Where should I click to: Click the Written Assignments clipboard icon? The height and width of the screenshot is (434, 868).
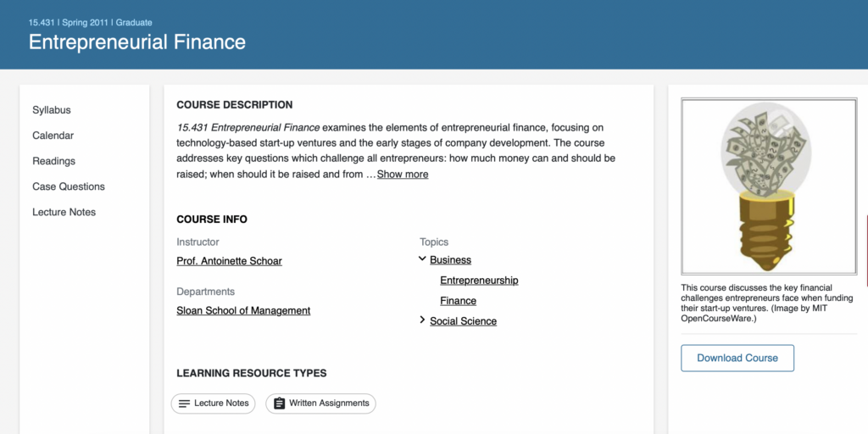[x=280, y=403]
